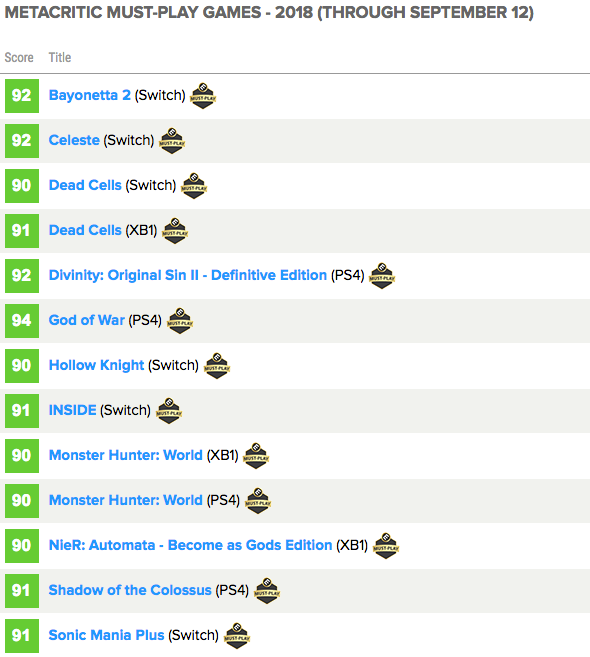590x657 pixels.
Task: Click the 90 score box for Hollow Knight
Action: point(22,366)
